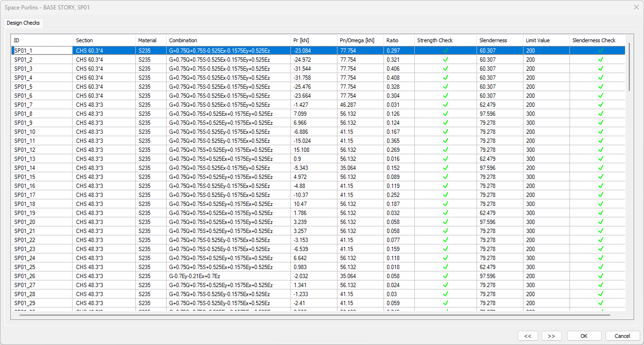Image resolution: width=644 pixels, height=345 pixels.
Task: Click the strength check mark for SP01_17
Action: [x=445, y=195]
